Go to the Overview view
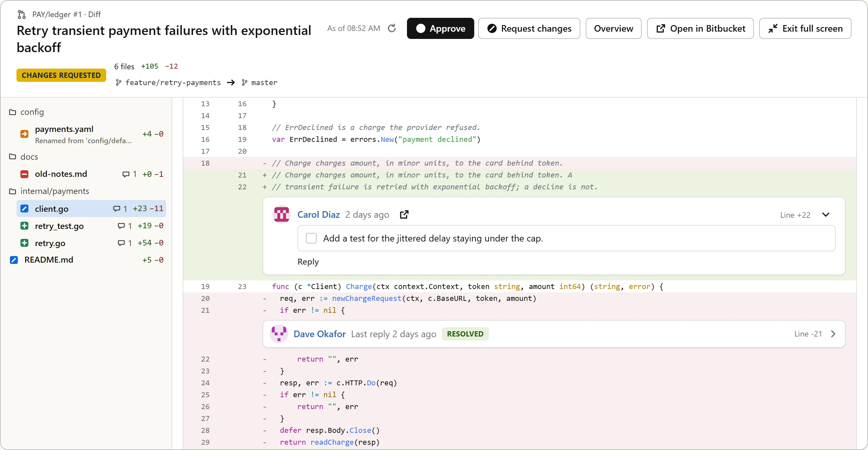 point(613,28)
